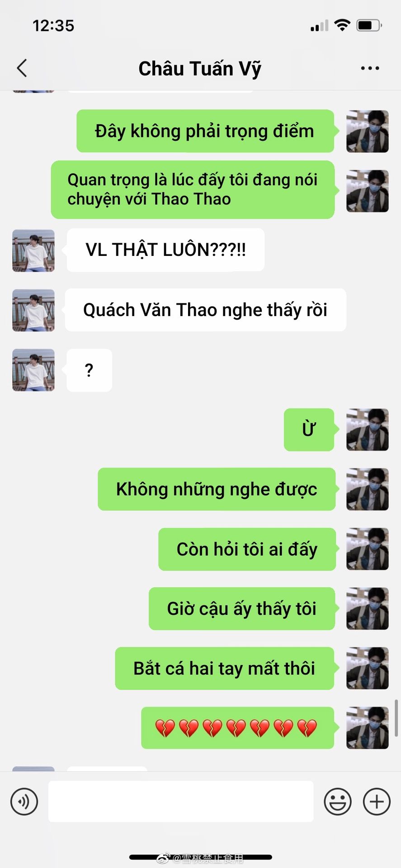Tap the "Bắt cá hai tay mất thôi" bubble

click(x=225, y=668)
